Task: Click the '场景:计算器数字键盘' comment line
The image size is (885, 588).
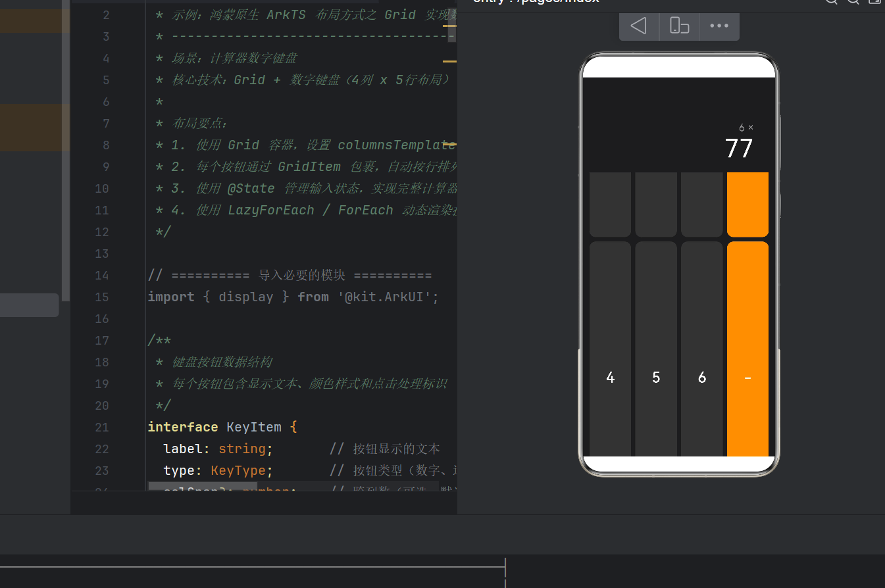Action: 234,59
